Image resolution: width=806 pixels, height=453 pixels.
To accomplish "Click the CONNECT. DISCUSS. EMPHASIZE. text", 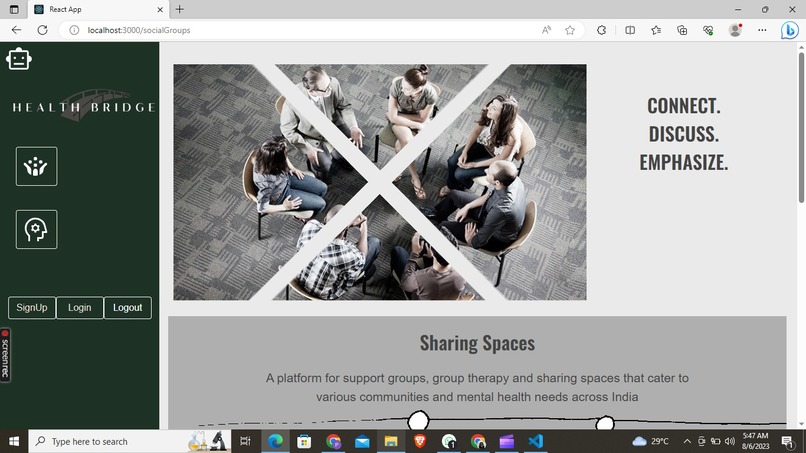I will coord(684,134).
